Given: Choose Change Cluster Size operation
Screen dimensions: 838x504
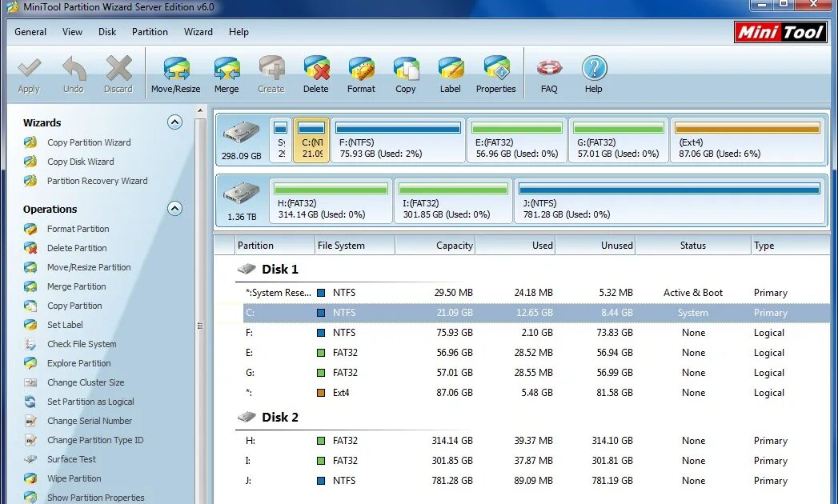Looking at the screenshot, I should [86, 382].
